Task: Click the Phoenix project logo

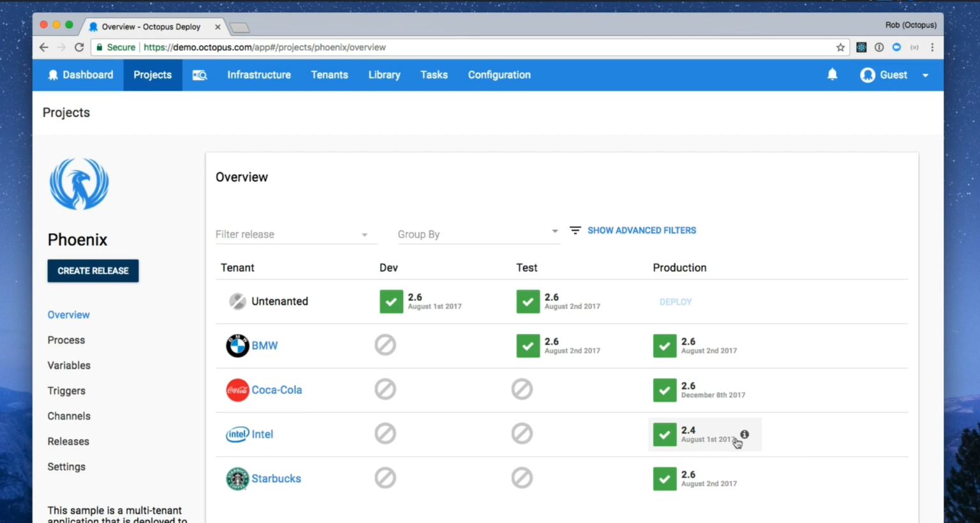Action: (x=79, y=184)
